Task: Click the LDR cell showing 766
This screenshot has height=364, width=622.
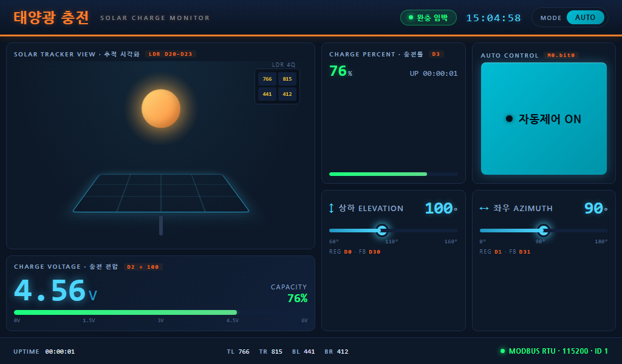Action: pyautogui.click(x=267, y=79)
